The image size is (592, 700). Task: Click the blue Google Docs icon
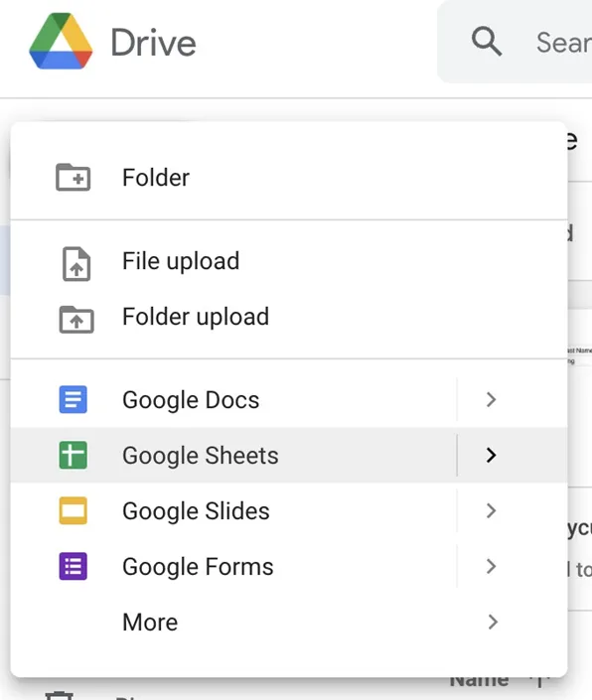(x=74, y=399)
